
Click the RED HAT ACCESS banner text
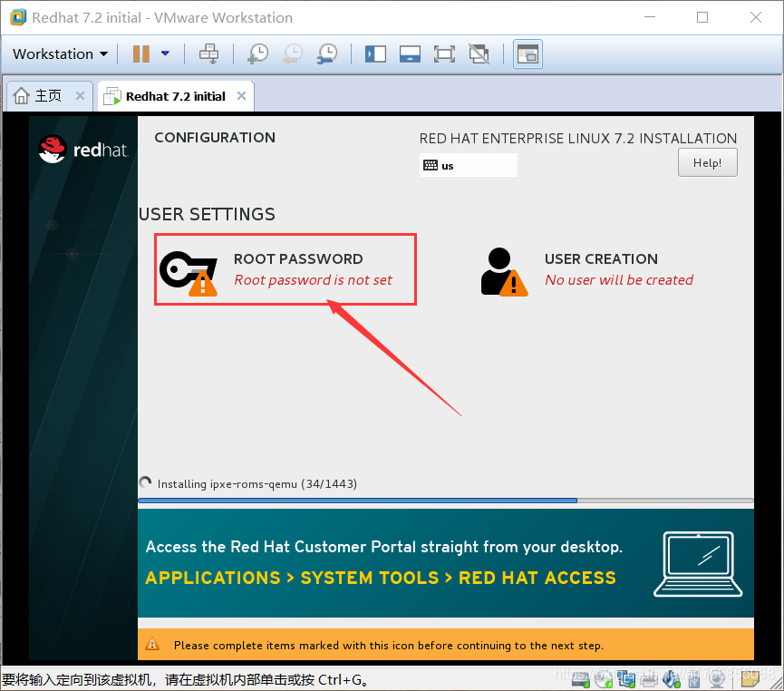click(x=537, y=578)
